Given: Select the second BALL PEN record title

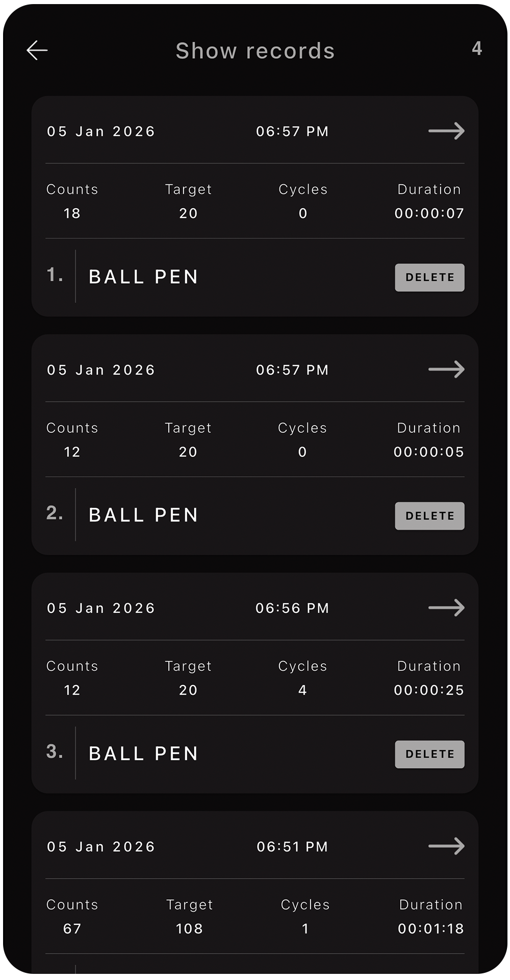Looking at the screenshot, I should point(143,516).
